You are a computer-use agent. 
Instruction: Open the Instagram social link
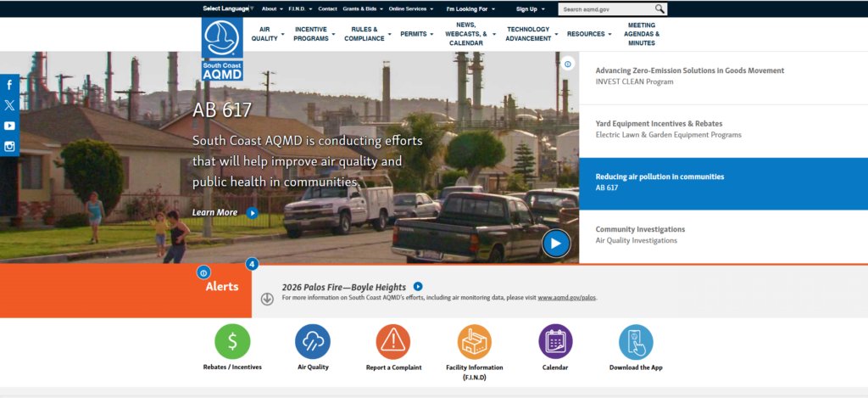click(x=9, y=146)
